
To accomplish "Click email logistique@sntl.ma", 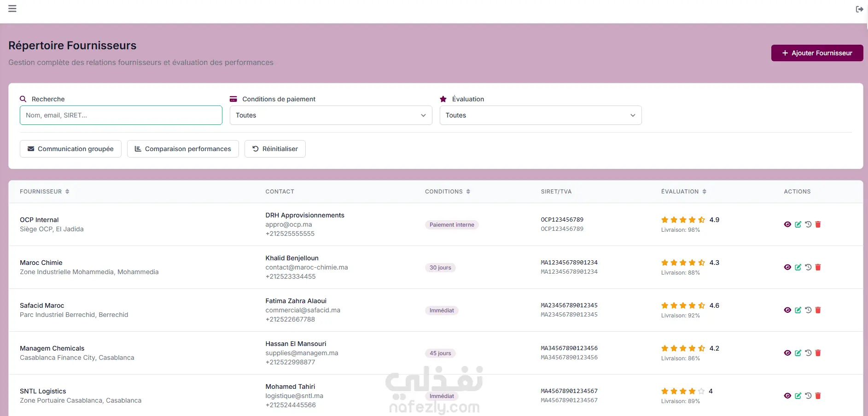I will click(x=294, y=396).
